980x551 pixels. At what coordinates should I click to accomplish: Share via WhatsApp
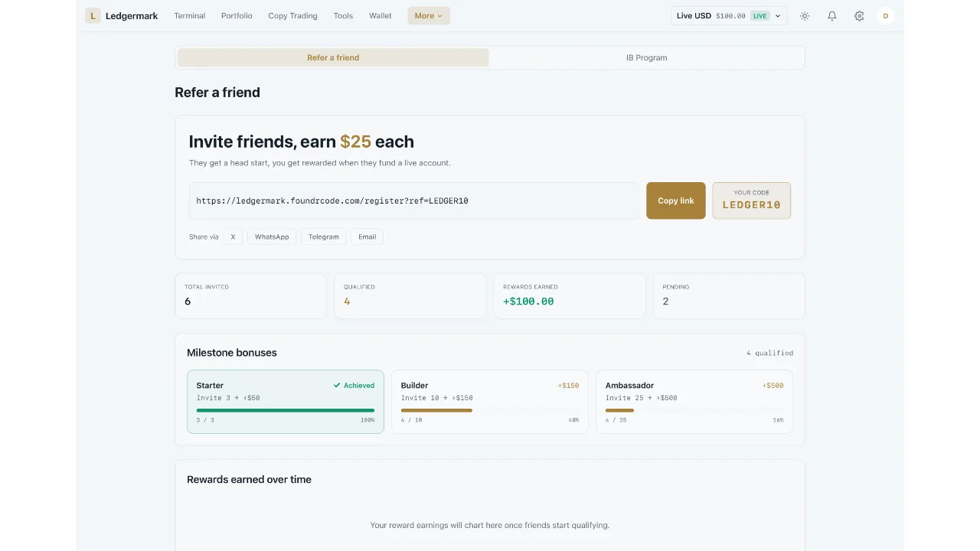(x=272, y=236)
